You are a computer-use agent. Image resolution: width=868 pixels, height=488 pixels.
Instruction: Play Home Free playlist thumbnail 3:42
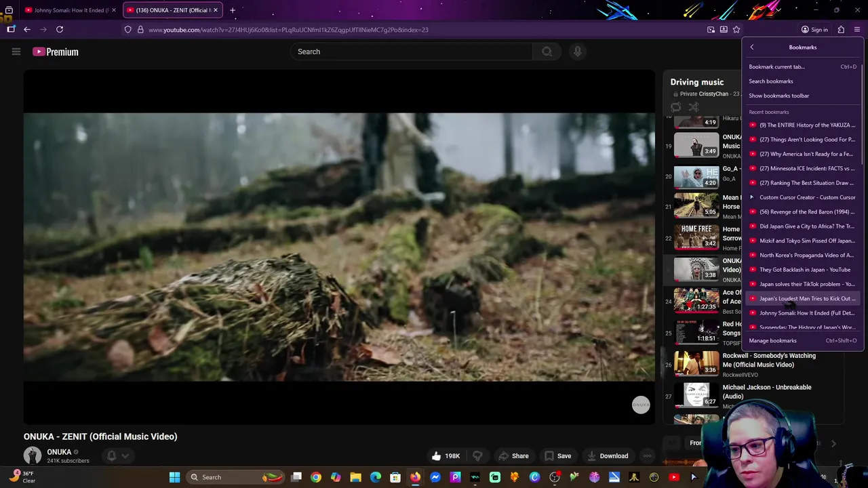pos(696,237)
